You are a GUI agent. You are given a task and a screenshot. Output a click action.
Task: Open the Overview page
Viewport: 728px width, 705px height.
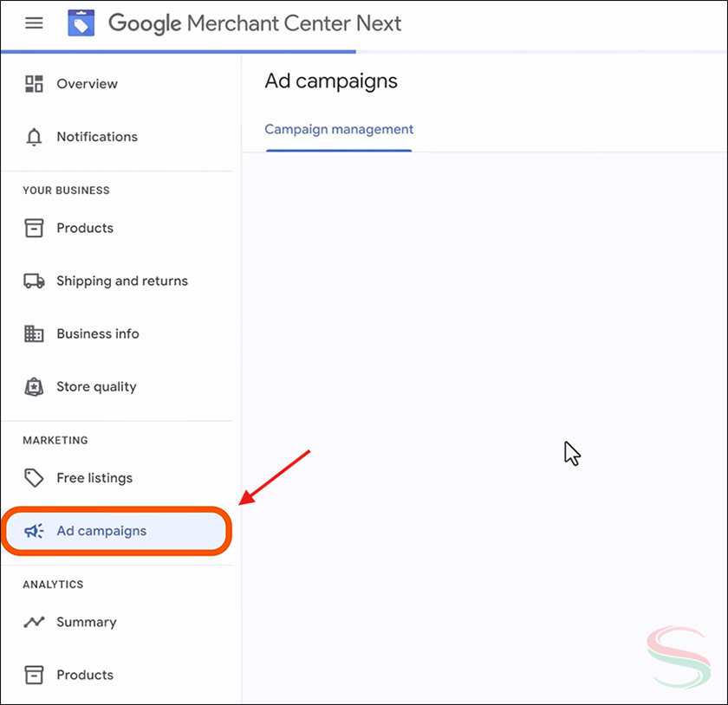coord(87,83)
